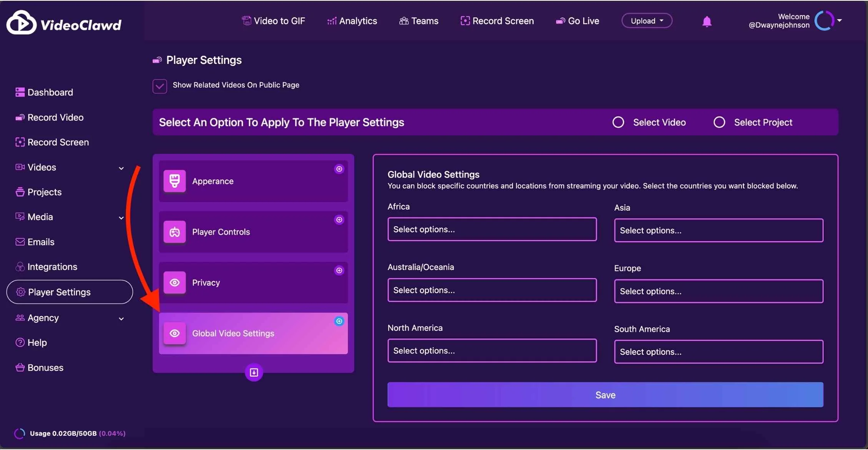Viewport: 868px width, 450px height.
Task: Open the Europe country select field
Action: point(718,291)
